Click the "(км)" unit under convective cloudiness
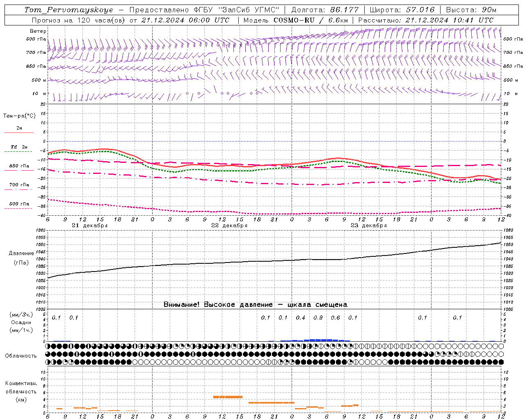 [x=21, y=399]
